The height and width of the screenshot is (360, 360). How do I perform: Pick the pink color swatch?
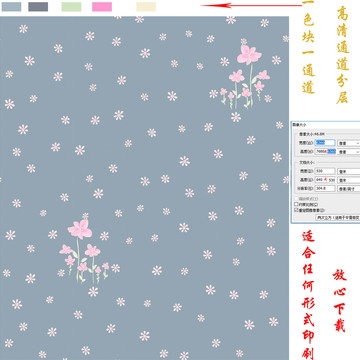point(102,7)
